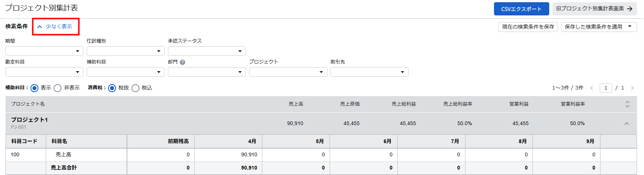The image size is (644, 175).
Task: Expand the 承認ステータス dropdown
Action: tap(207, 51)
